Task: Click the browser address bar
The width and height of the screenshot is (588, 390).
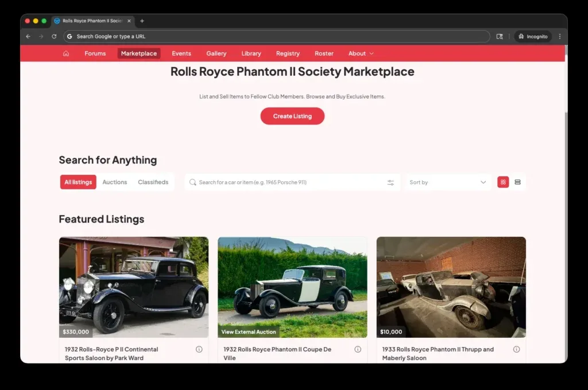Action: click(276, 36)
